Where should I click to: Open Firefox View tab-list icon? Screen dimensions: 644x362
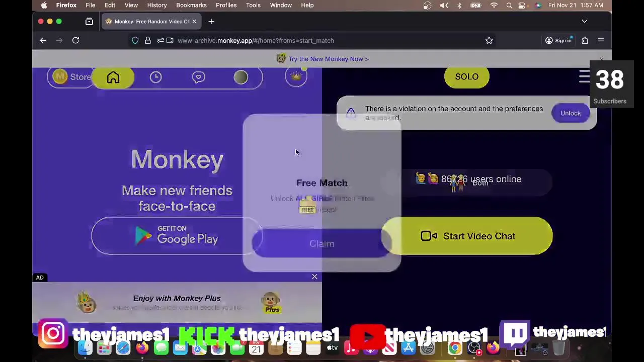click(89, 22)
